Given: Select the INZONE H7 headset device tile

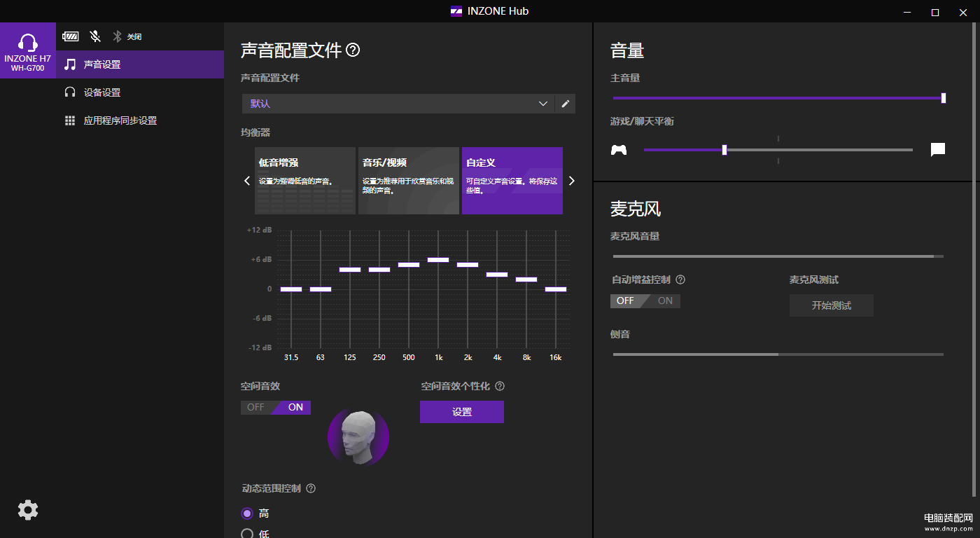Looking at the screenshot, I should [28, 50].
